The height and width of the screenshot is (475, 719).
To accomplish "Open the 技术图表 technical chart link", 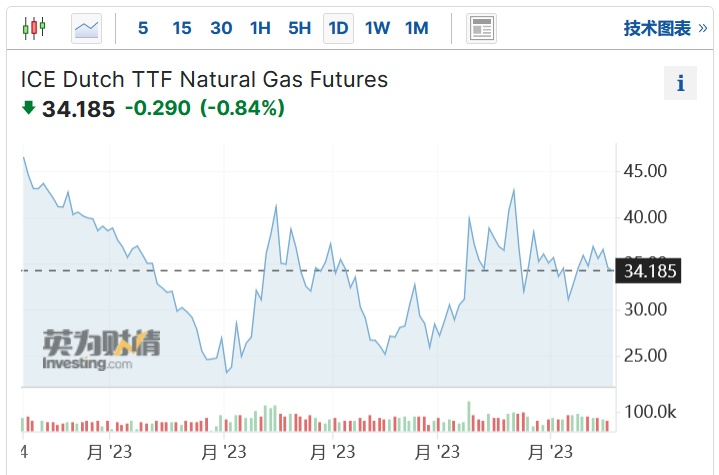I will pos(657,28).
